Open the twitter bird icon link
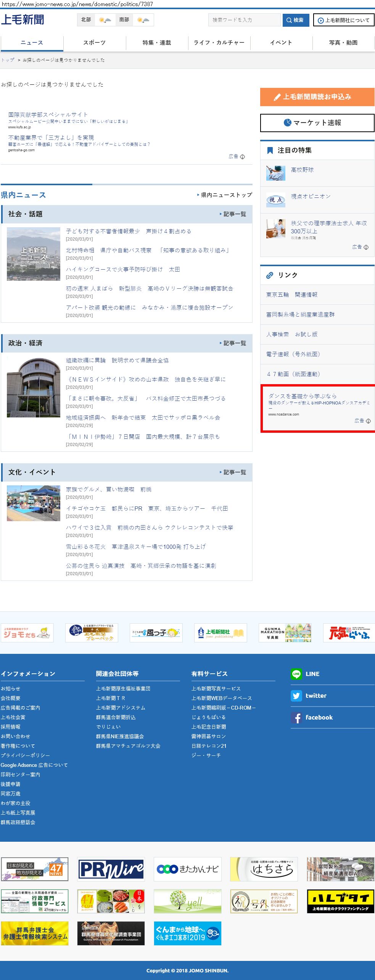This screenshot has width=375, height=980. tap(296, 696)
